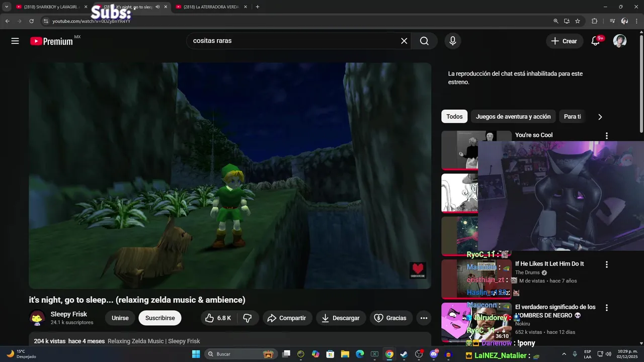The image size is (644, 362).
Task: Open options for If He Likes It video
Action: pyautogui.click(x=607, y=264)
